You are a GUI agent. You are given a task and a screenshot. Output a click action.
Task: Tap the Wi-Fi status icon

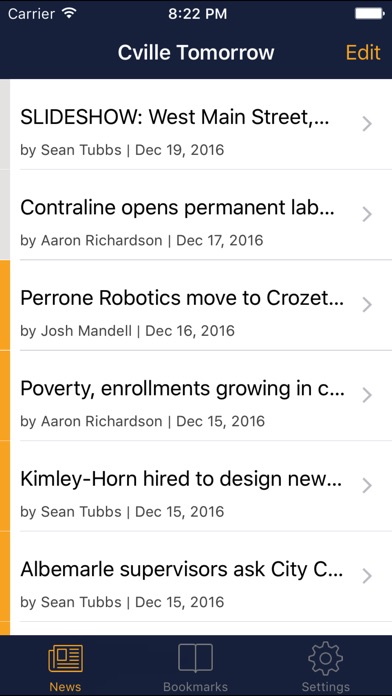click(70, 13)
